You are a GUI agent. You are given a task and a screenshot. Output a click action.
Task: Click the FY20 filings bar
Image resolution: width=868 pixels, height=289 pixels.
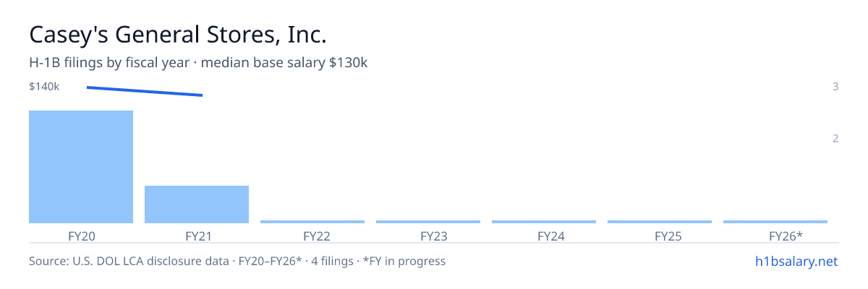(x=81, y=167)
